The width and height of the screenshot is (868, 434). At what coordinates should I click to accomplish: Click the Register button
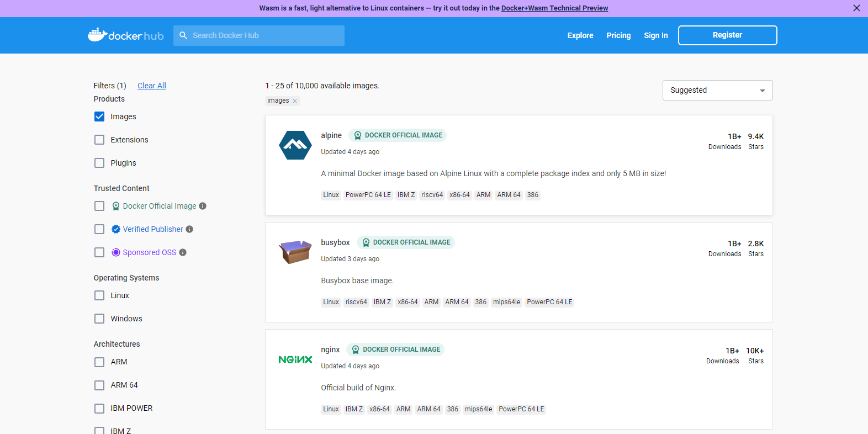pyautogui.click(x=727, y=35)
